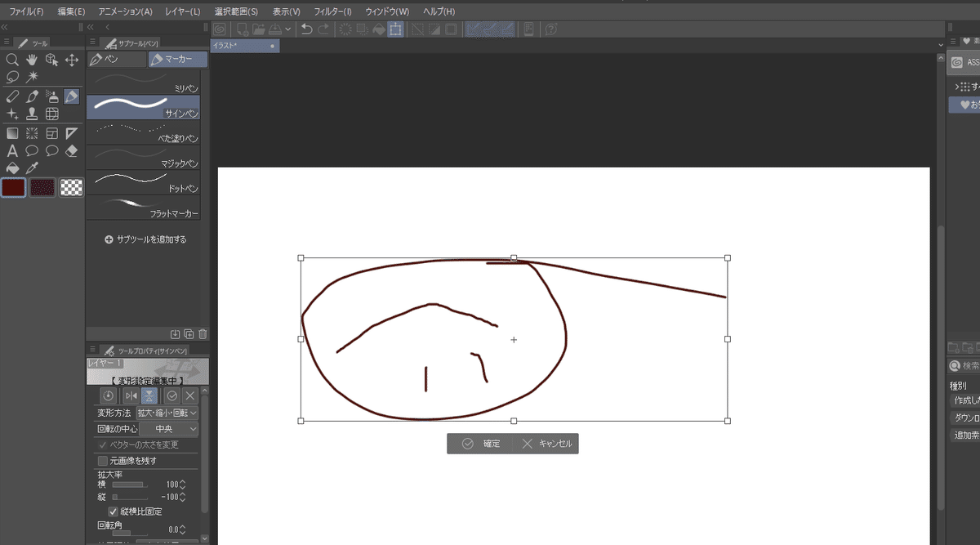The height and width of the screenshot is (545, 980).
Task: Select the Hand move tool
Action: click(x=32, y=59)
